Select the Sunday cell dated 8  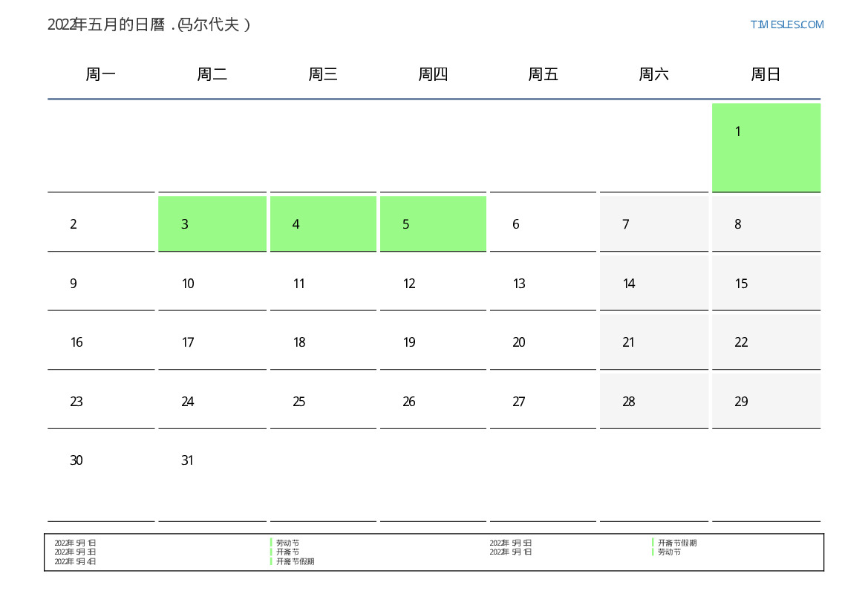click(x=766, y=223)
